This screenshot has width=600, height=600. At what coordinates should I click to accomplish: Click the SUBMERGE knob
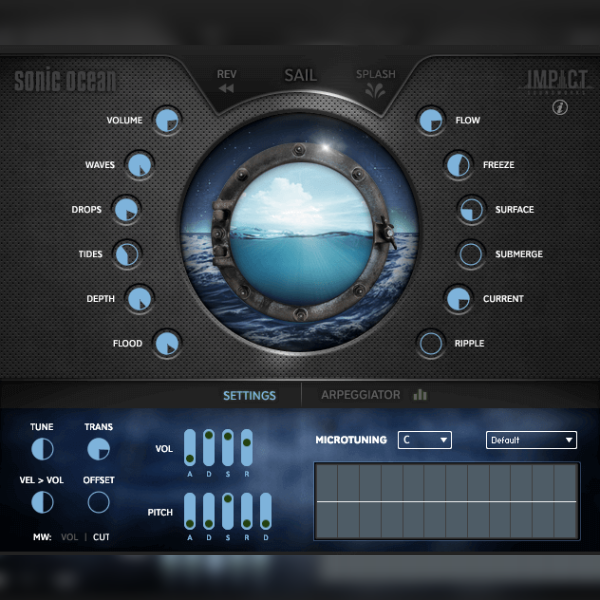(x=470, y=254)
